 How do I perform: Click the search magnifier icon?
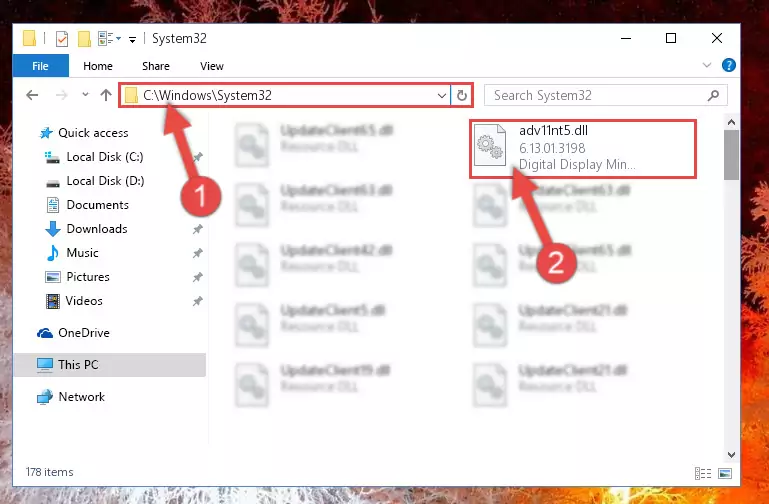coord(714,95)
